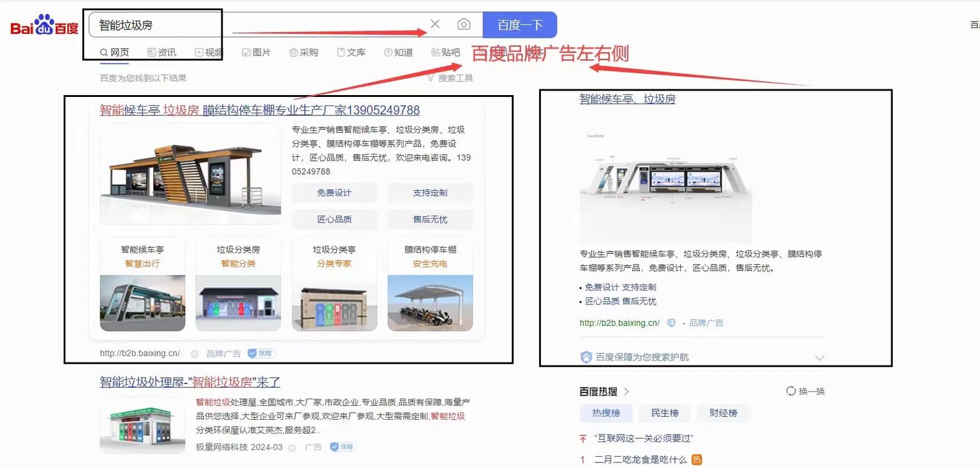
Task: Open the 图片 tab
Action: [256, 52]
